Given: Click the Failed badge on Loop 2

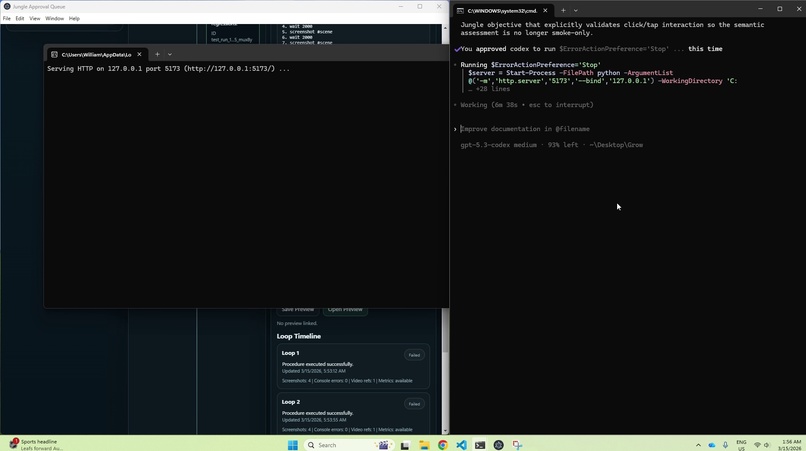Looking at the screenshot, I should click(x=414, y=404).
